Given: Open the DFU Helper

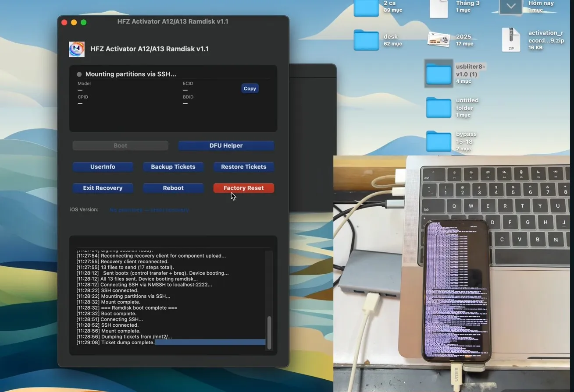Looking at the screenshot, I should click(226, 145).
